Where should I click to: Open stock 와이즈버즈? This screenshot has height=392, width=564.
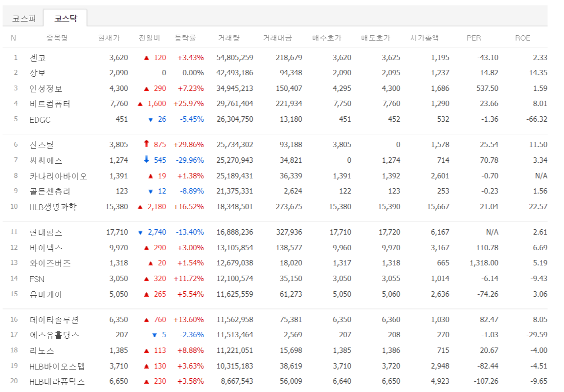(50, 263)
